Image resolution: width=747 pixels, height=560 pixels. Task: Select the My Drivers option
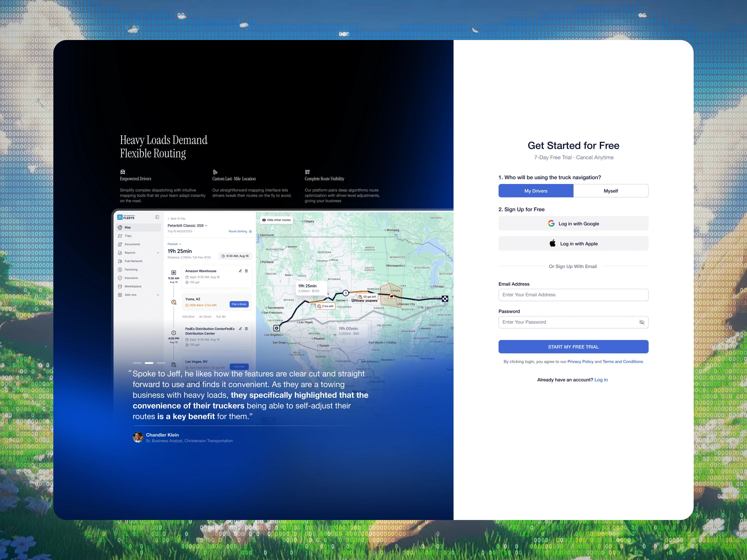[x=536, y=191]
